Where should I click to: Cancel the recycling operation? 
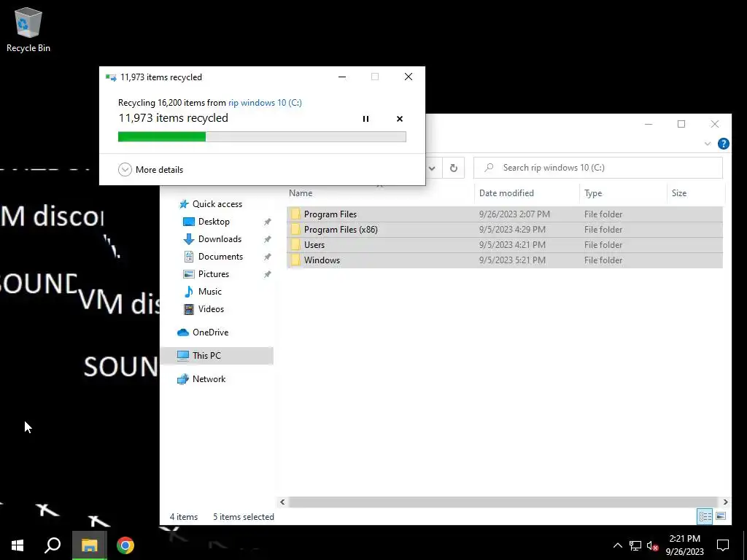[400, 119]
